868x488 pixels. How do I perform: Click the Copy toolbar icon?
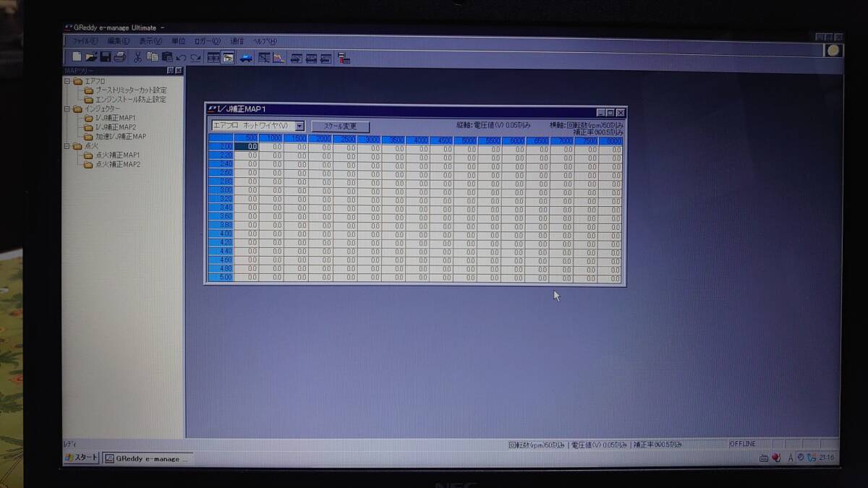click(153, 57)
